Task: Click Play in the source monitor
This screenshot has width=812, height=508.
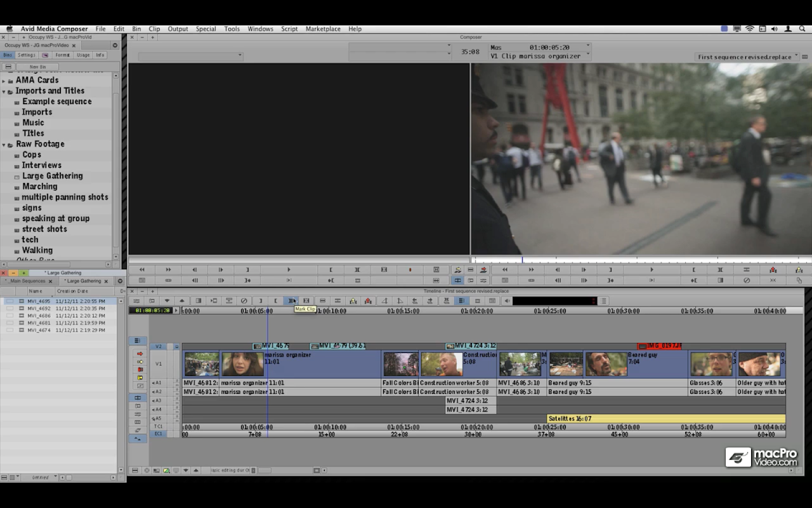Action: click(x=289, y=269)
